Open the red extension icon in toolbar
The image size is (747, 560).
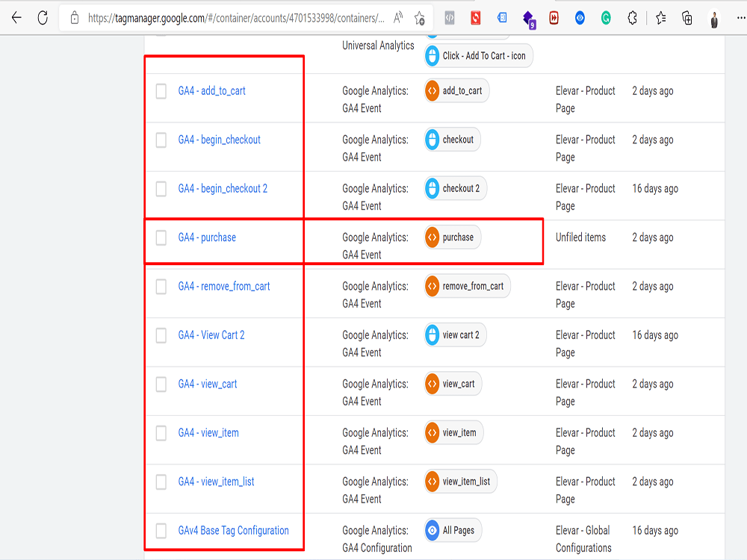(x=475, y=18)
